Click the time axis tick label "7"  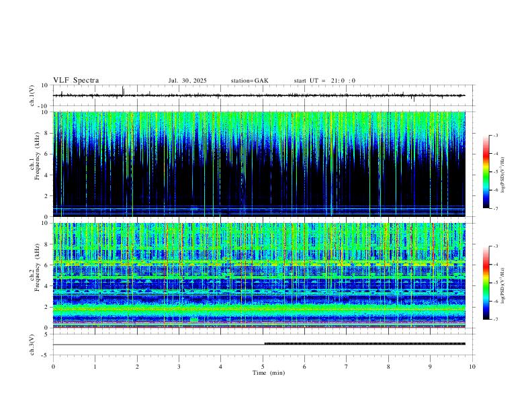point(347,367)
